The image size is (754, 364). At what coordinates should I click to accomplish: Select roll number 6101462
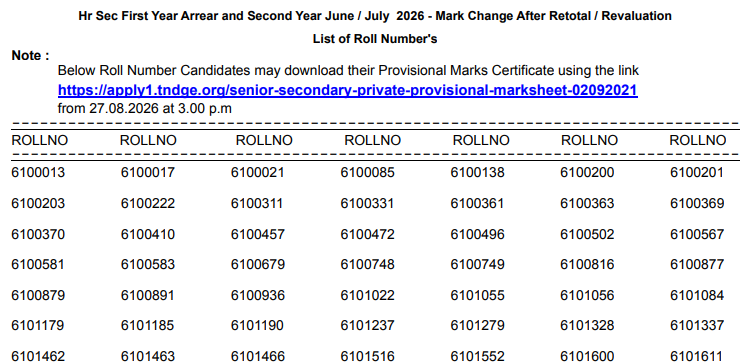38,357
